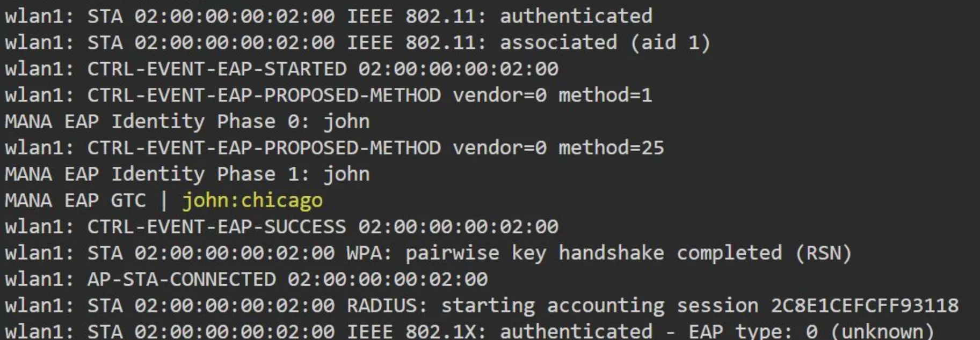The image size is (980, 340).
Task: Click the text associated (aid 1)
Action: pyautogui.click(x=605, y=43)
